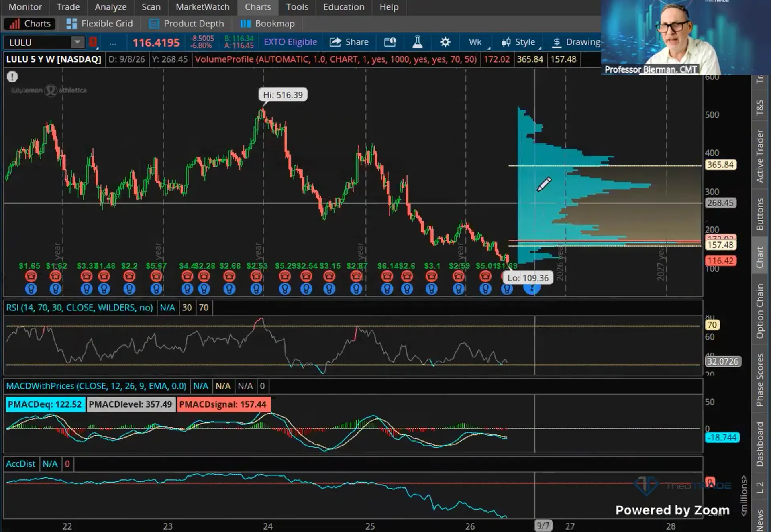771x532 pixels.
Task: Click the PMACDeq: 122.52 label
Action: 45,404
